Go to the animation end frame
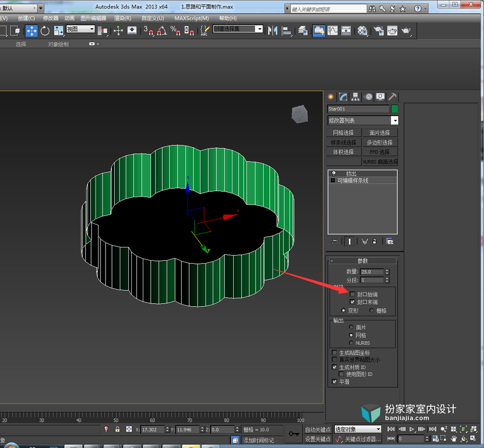Viewport: 484px width, 448px height. (433, 429)
